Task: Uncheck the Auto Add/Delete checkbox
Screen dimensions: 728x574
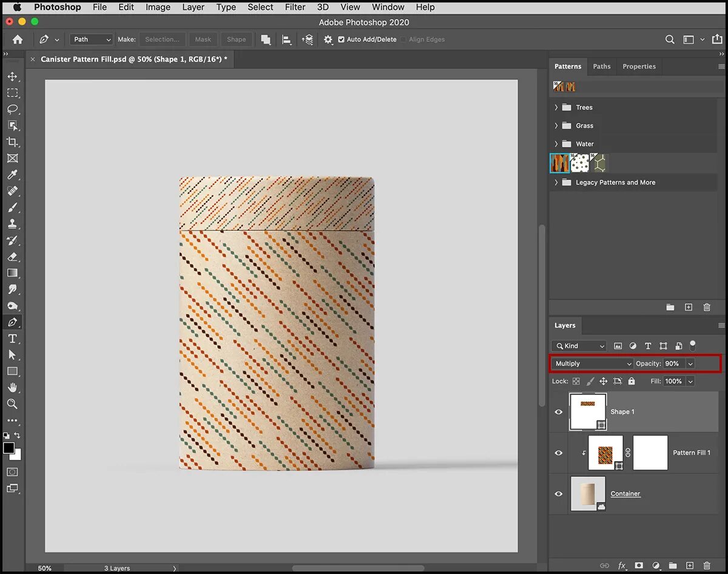Action: point(341,39)
